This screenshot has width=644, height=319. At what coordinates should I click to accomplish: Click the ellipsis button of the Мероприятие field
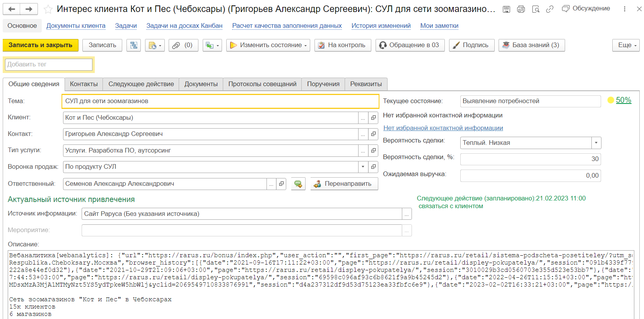point(407,231)
